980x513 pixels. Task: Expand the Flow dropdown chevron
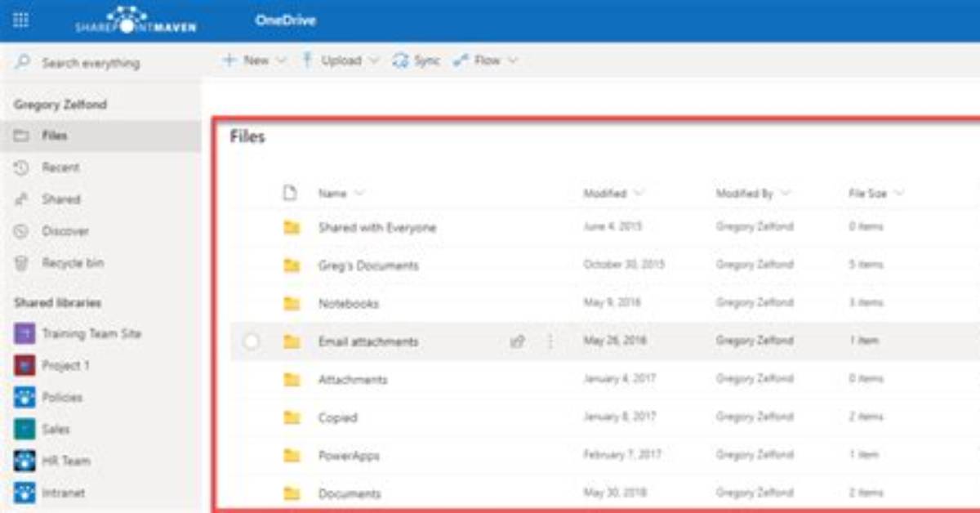tap(513, 60)
